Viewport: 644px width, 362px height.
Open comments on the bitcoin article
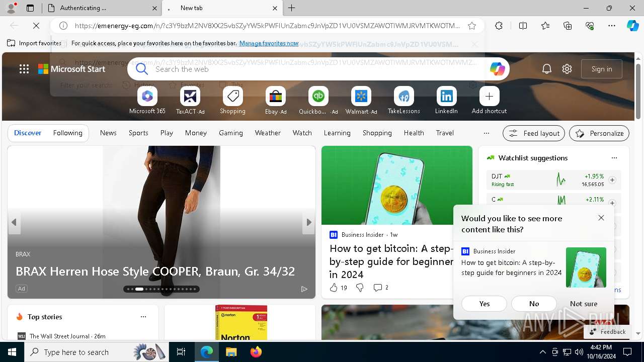[x=381, y=288]
